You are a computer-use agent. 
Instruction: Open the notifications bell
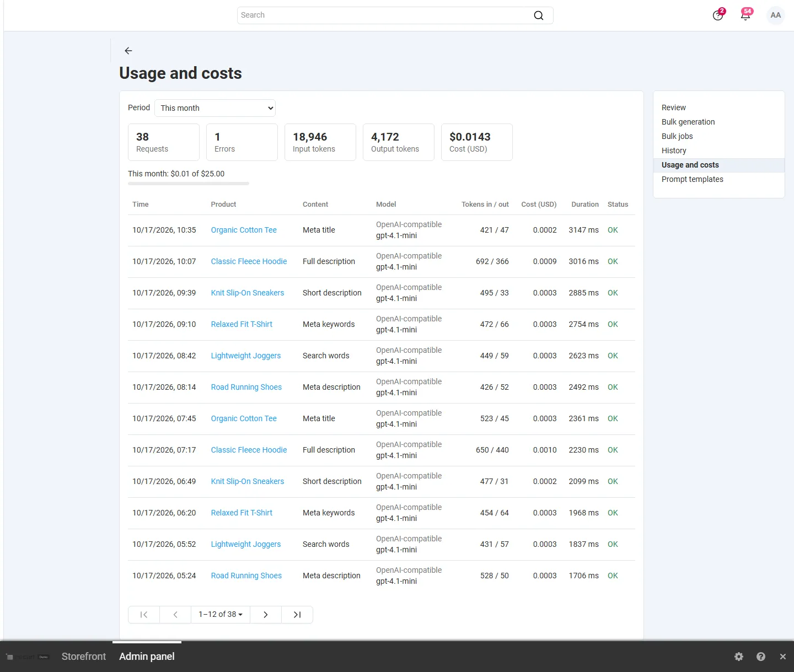click(x=745, y=15)
